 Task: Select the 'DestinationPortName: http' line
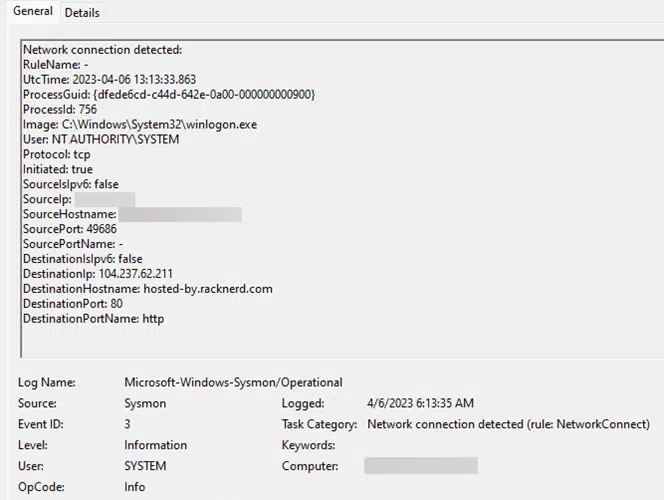pyautogui.click(x=94, y=319)
